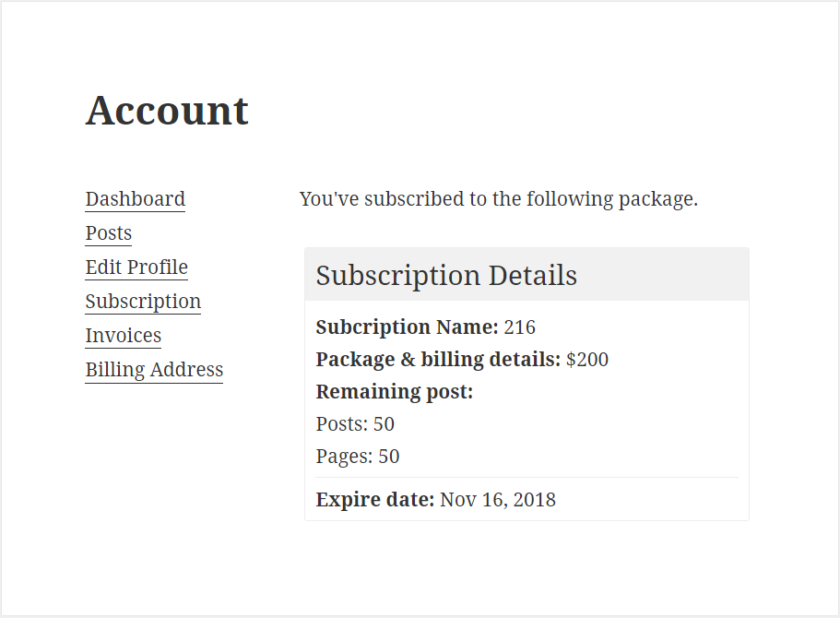Image resolution: width=840 pixels, height=618 pixels.
Task: Open the Billing Address link
Action: click(x=154, y=370)
